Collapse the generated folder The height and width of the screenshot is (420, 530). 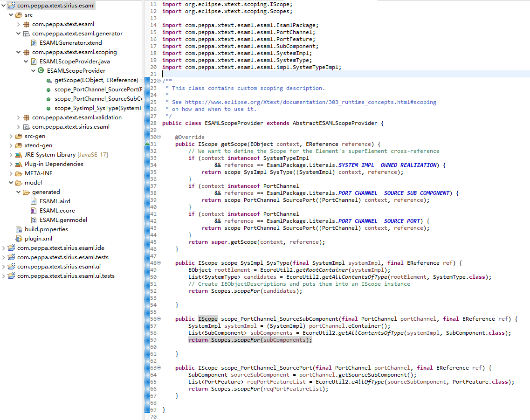click(18, 192)
